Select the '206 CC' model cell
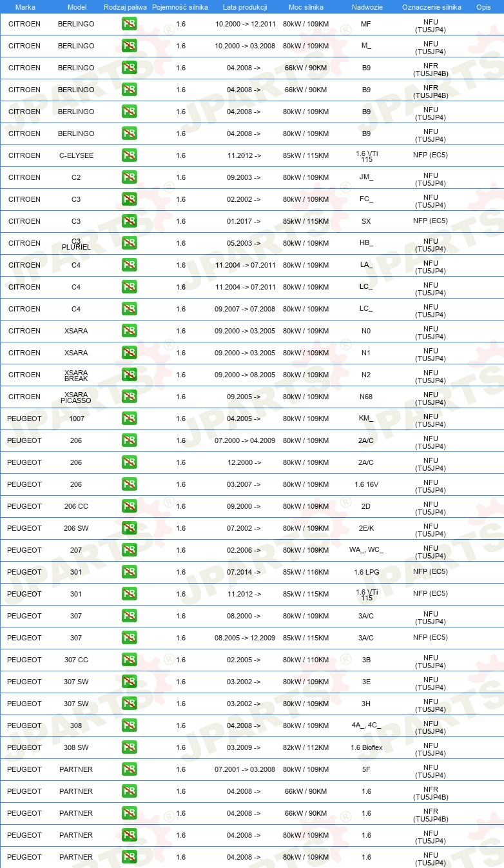 coord(76,506)
